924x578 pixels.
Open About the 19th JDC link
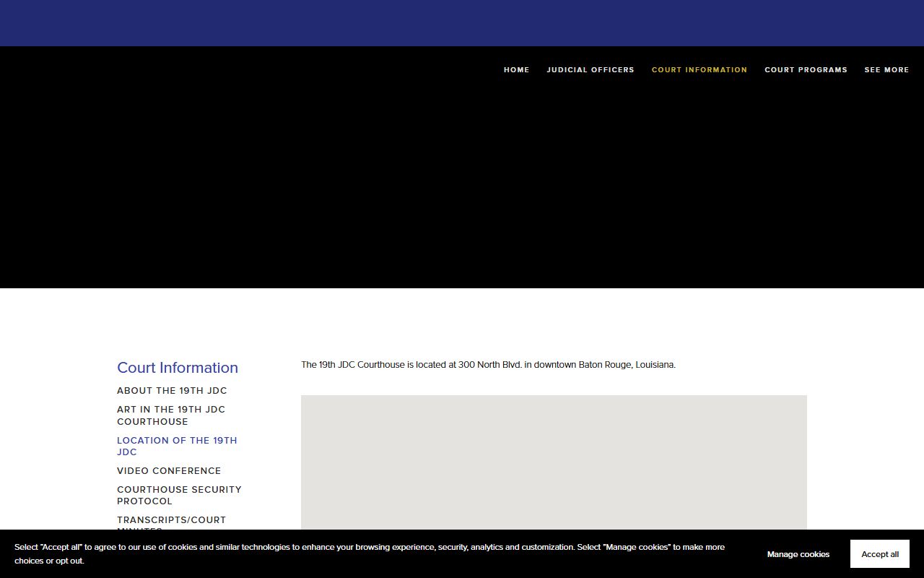[172, 391]
